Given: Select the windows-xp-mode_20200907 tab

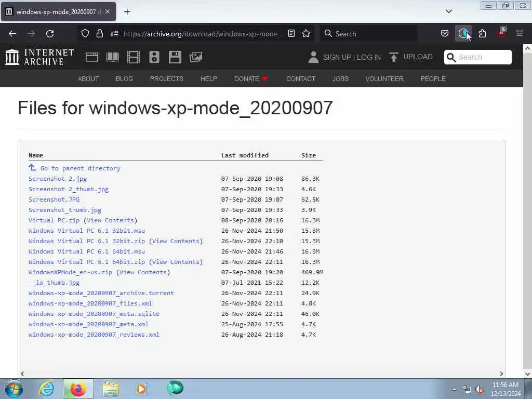Looking at the screenshot, I should [x=58, y=11].
